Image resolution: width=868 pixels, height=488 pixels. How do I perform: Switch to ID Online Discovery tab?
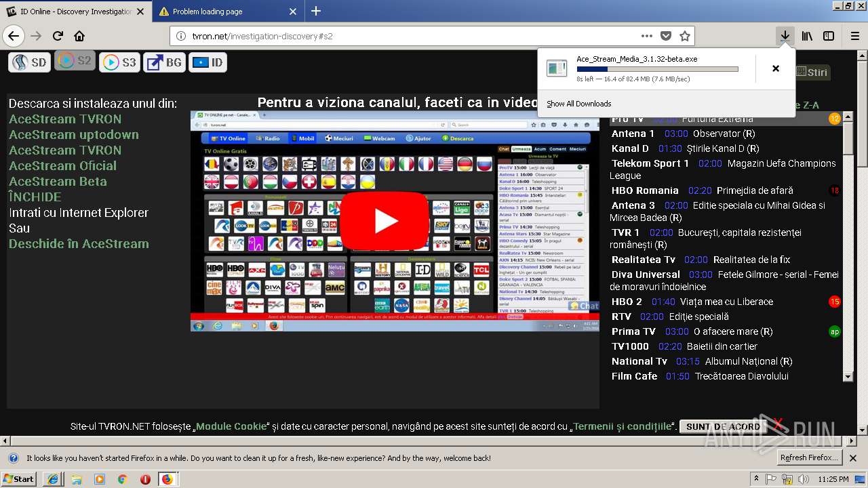point(76,12)
